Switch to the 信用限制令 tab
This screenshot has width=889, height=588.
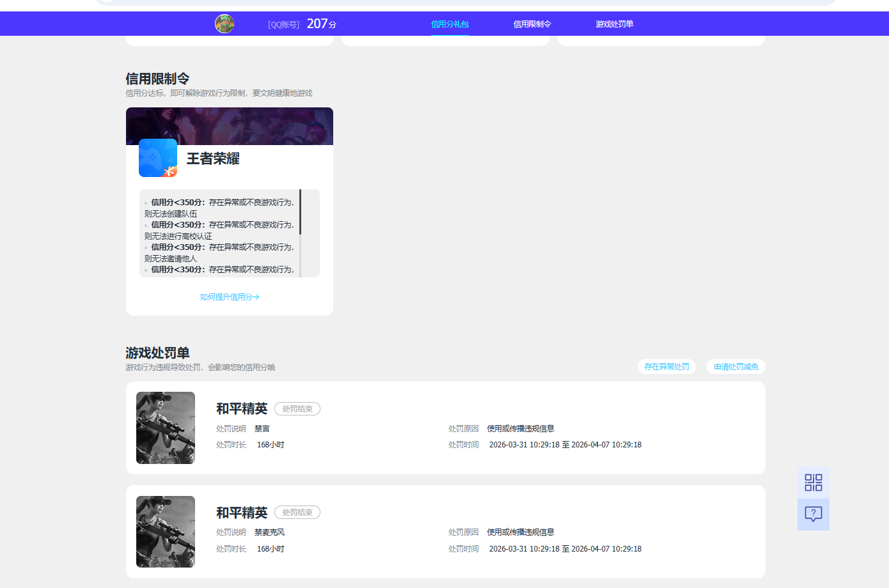click(x=531, y=24)
